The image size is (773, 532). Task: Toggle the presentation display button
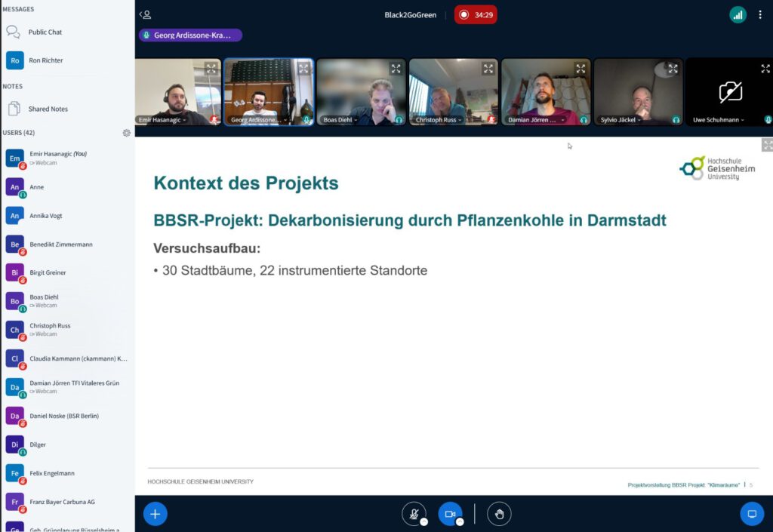752,514
